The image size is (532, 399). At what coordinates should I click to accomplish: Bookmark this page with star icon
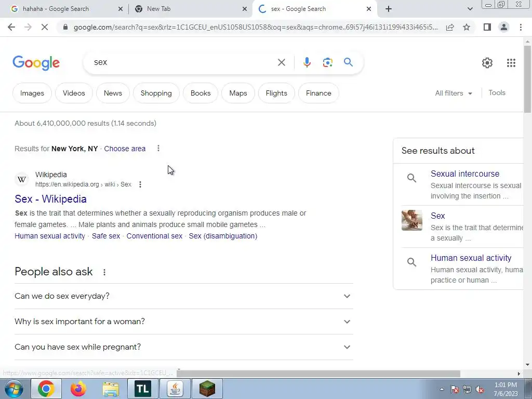(x=467, y=27)
